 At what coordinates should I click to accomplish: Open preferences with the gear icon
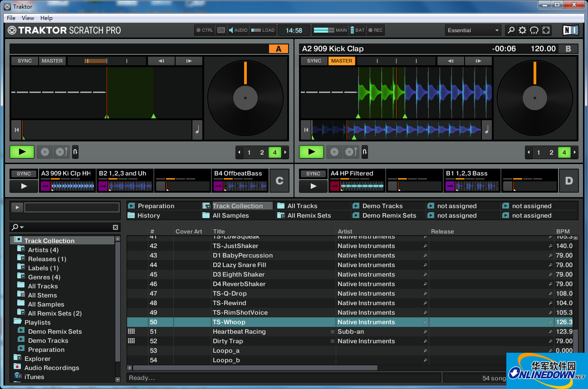[523, 30]
